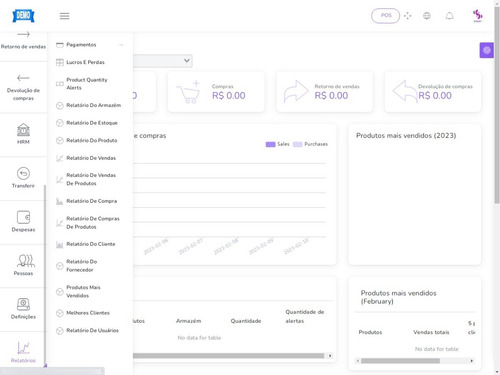Open the HRM sidebar section

click(x=23, y=134)
